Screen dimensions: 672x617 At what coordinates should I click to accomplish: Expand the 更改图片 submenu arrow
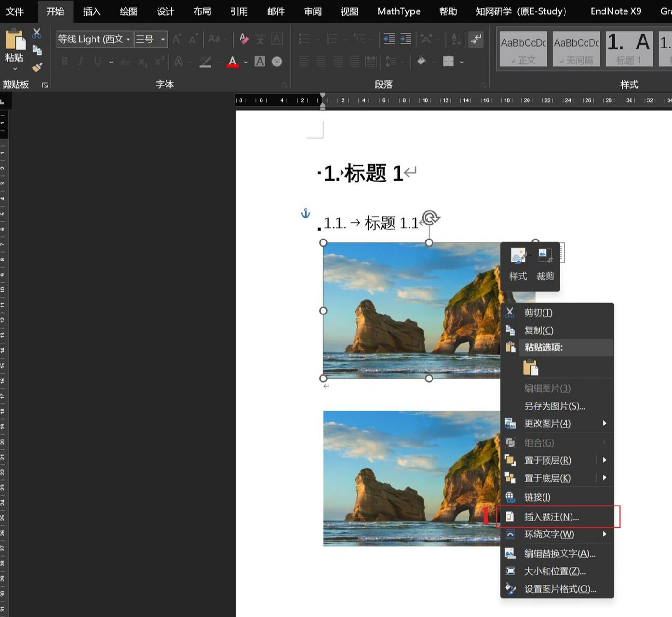(605, 423)
